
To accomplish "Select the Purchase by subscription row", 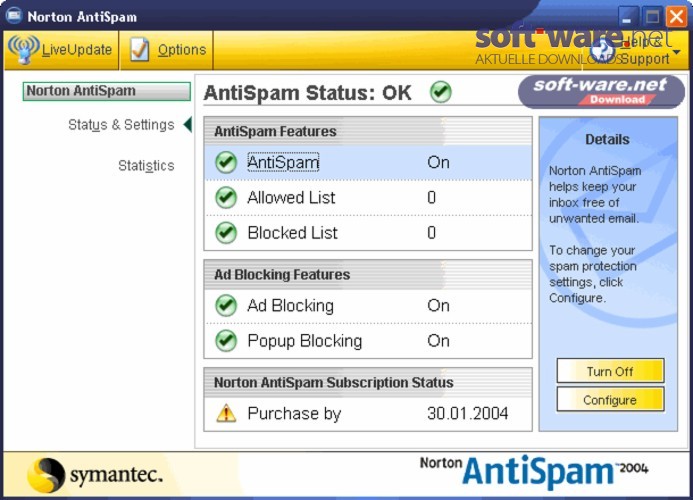I will click(x=368, y=414).
